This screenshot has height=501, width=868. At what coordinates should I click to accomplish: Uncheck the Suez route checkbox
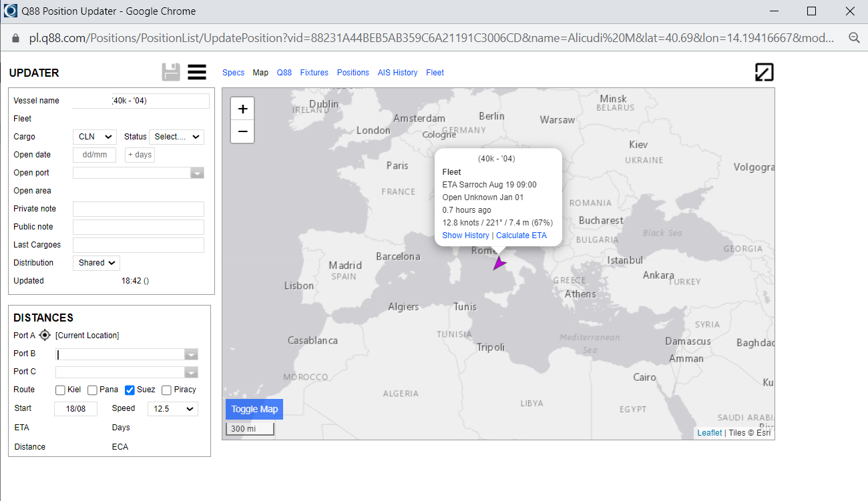click(130, 390)
